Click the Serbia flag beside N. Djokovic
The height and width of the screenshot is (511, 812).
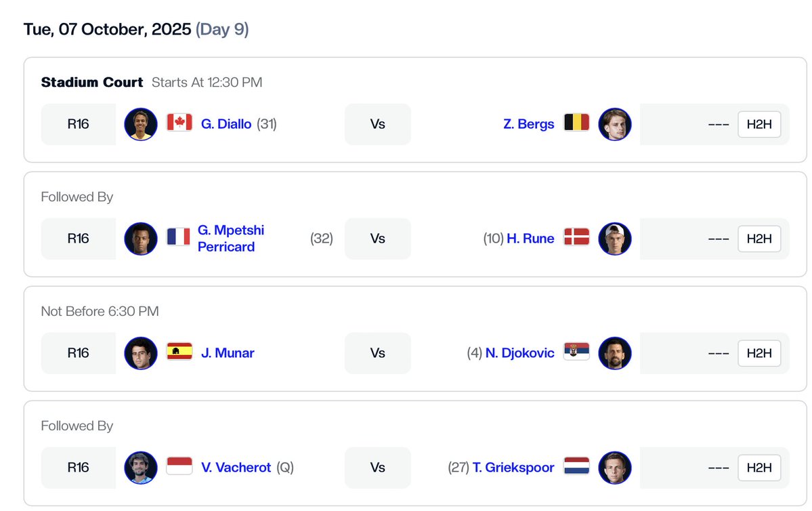(576, 352)
